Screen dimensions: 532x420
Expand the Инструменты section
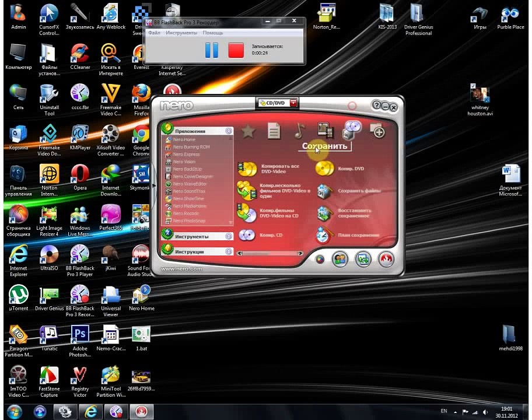tap(229, 236)
